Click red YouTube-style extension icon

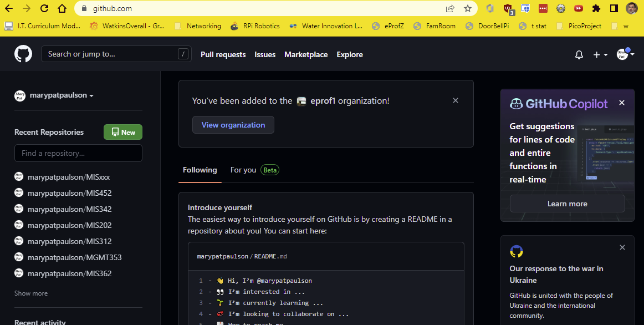click(578, 8)
